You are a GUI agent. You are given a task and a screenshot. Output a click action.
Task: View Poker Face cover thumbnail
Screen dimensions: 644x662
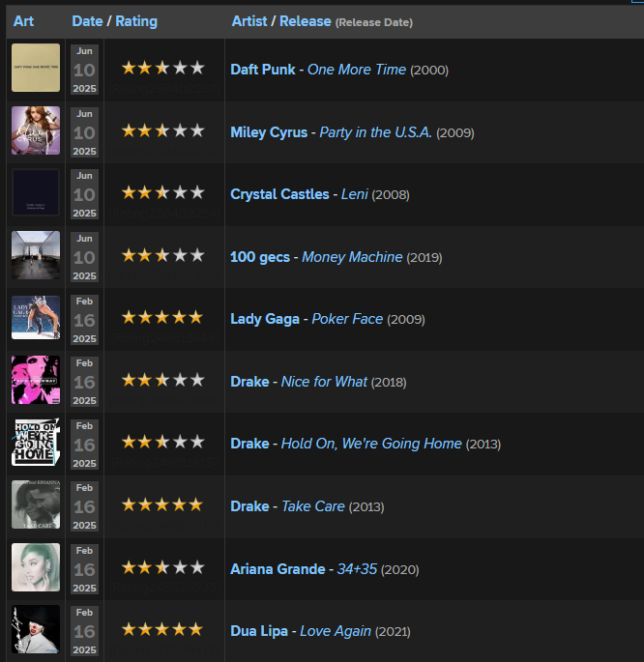point(36,317)
